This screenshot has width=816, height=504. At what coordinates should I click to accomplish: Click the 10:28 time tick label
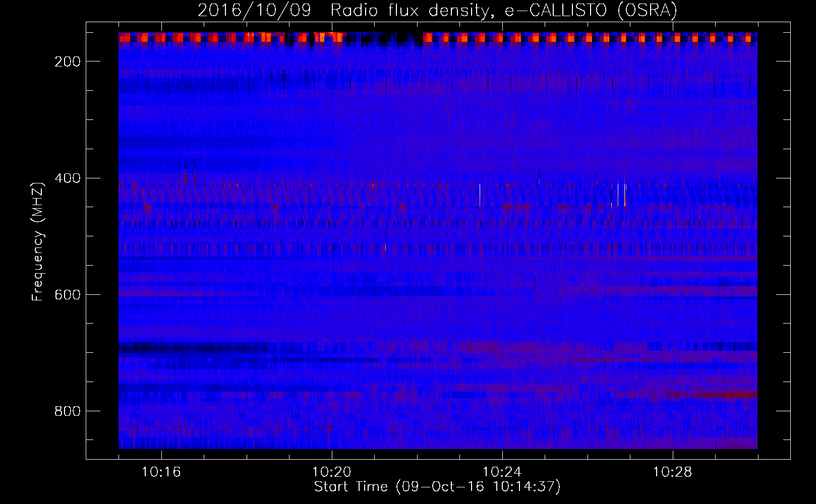[672, 472]
